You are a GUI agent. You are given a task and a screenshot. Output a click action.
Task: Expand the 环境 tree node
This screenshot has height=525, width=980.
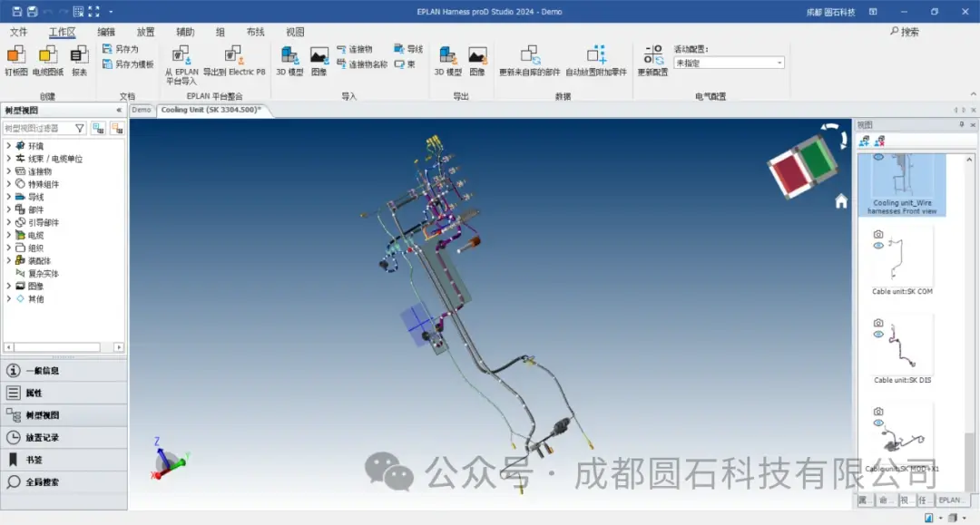pyautogui.click(x=9, y=145)
